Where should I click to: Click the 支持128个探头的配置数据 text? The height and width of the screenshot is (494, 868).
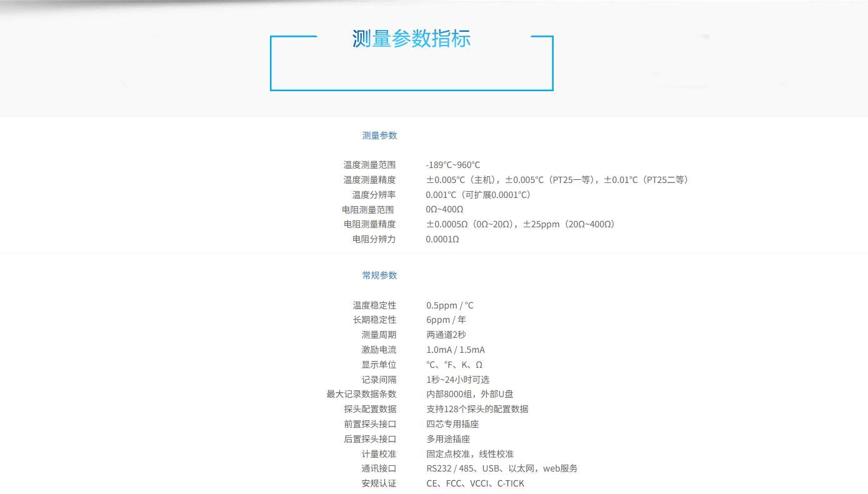click(477, 409)
